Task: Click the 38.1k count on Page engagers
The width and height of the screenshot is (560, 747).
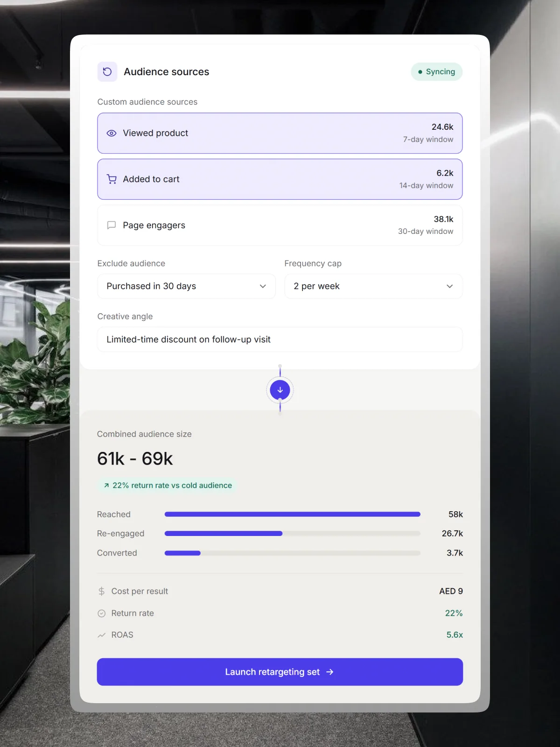Action: coord(443,219)
